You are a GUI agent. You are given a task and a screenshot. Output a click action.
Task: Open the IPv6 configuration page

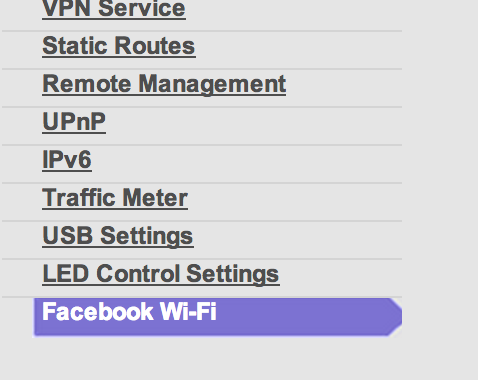pyautogui.click(x=67, y=160)
